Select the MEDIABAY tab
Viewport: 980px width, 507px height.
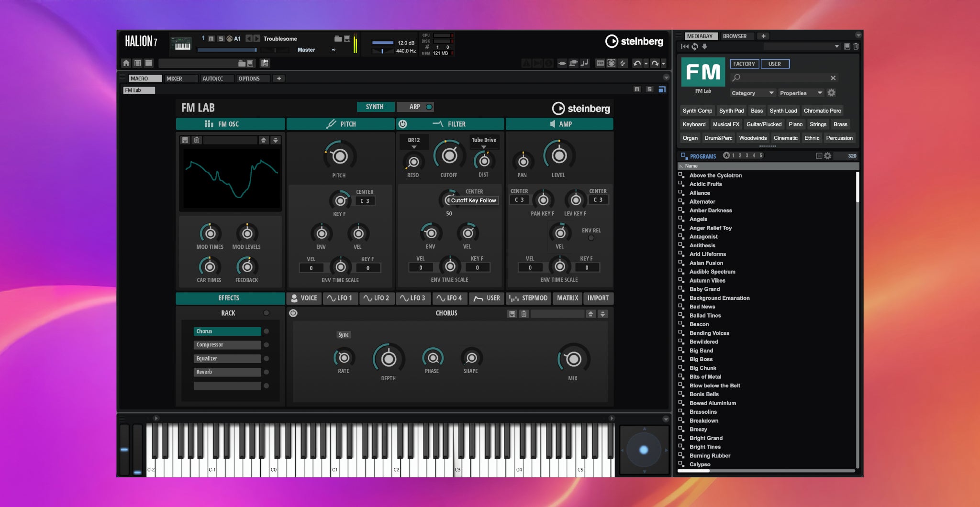pos(701,36)
